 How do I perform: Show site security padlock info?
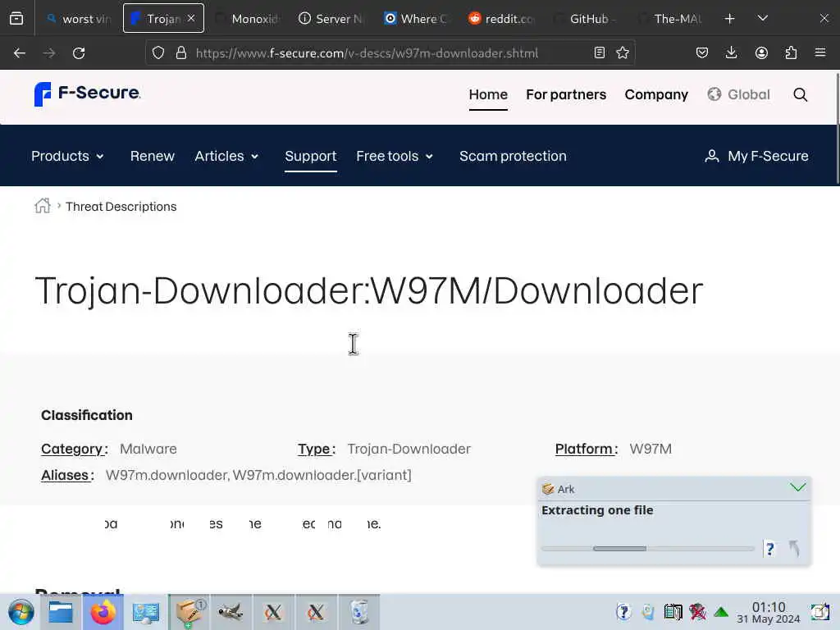[181, 52]
